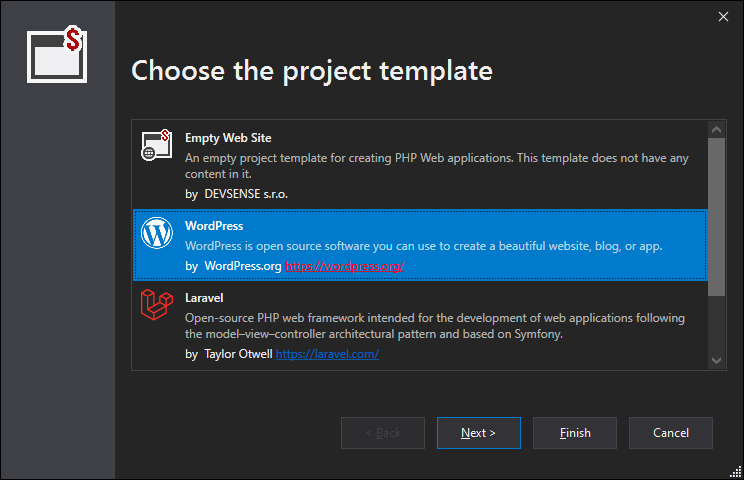
Task: Click the red Laravel logo icon
Action: click(x=157, y=305)
